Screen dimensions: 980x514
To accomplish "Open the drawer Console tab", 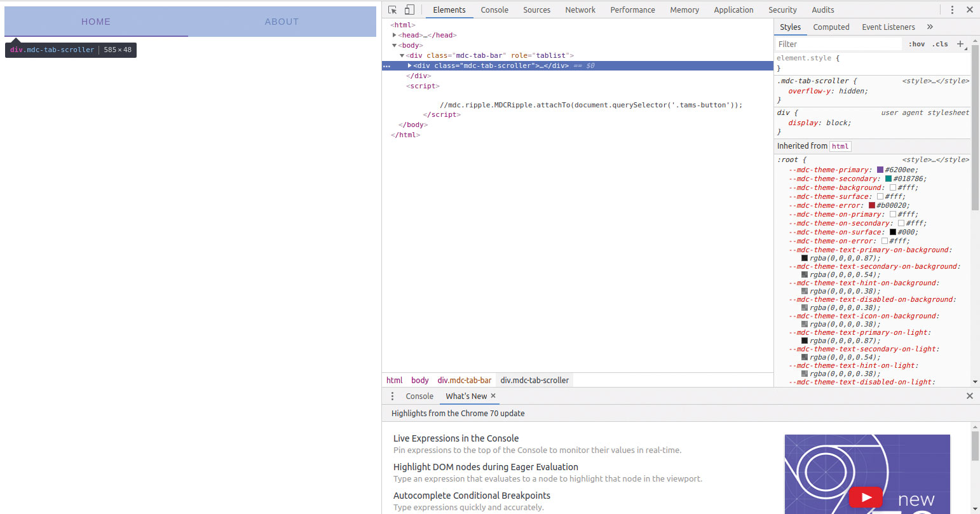I will point(419,396).
